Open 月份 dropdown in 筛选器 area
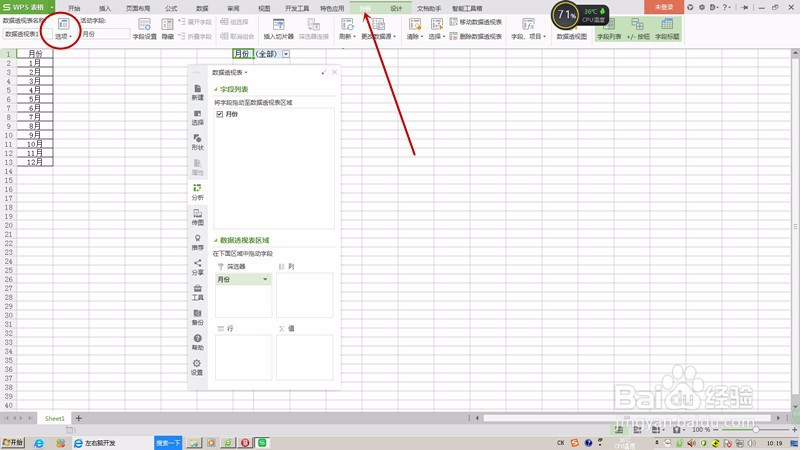Viewport: 800px width, 450px height. (265, 280)
